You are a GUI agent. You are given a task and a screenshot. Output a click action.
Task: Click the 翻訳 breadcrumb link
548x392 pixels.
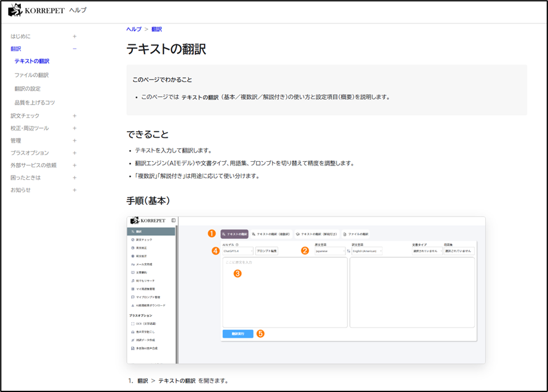156,29
